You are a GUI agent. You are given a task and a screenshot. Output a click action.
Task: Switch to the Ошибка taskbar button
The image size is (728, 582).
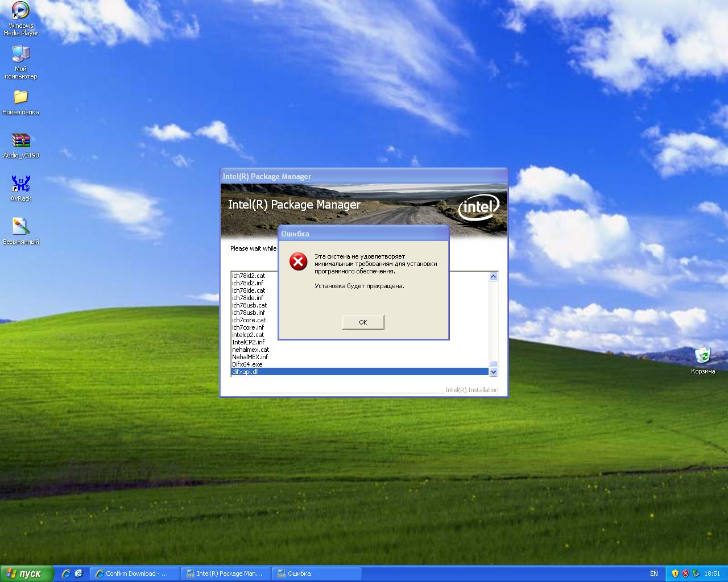pos(317,573)
